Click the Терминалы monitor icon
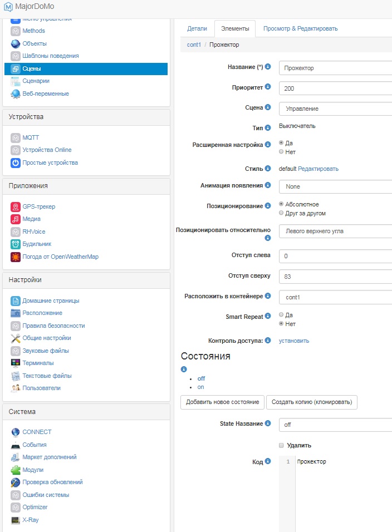The width and height of the screenshot is (392, 532). (15, 363)
